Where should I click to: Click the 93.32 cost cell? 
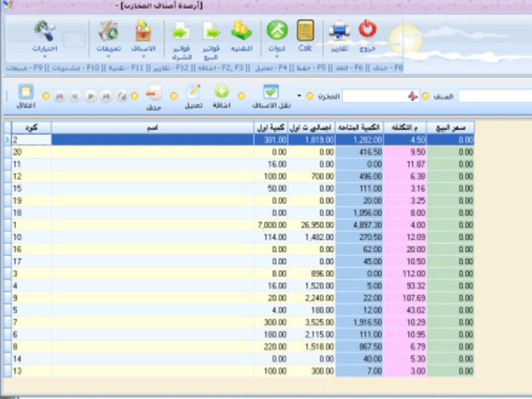point(405,286)
